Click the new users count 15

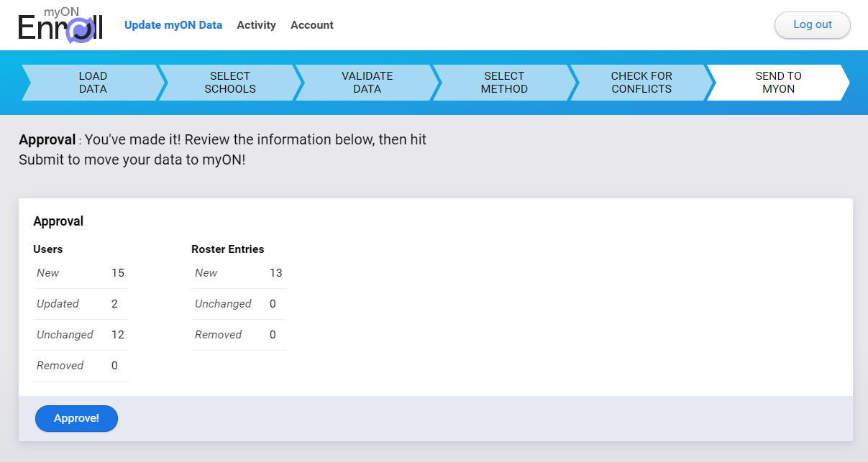[118, 273]
